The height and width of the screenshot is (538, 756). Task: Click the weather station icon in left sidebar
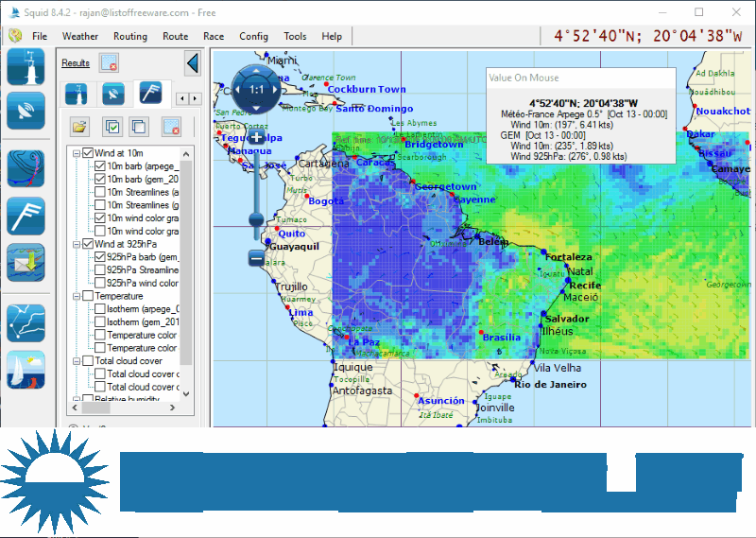(26, 68)
